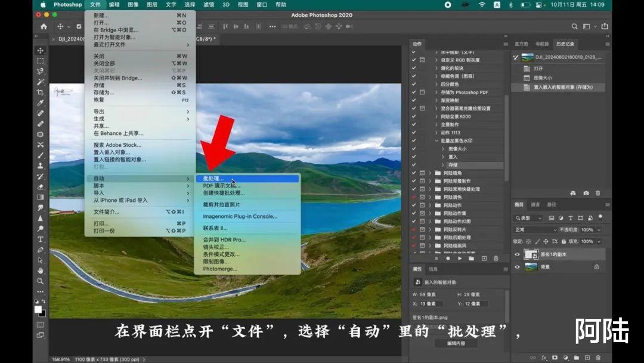This screenshot has width=644, height=363.
Task: Expand the 存储 action step
Action: (442, 165)
